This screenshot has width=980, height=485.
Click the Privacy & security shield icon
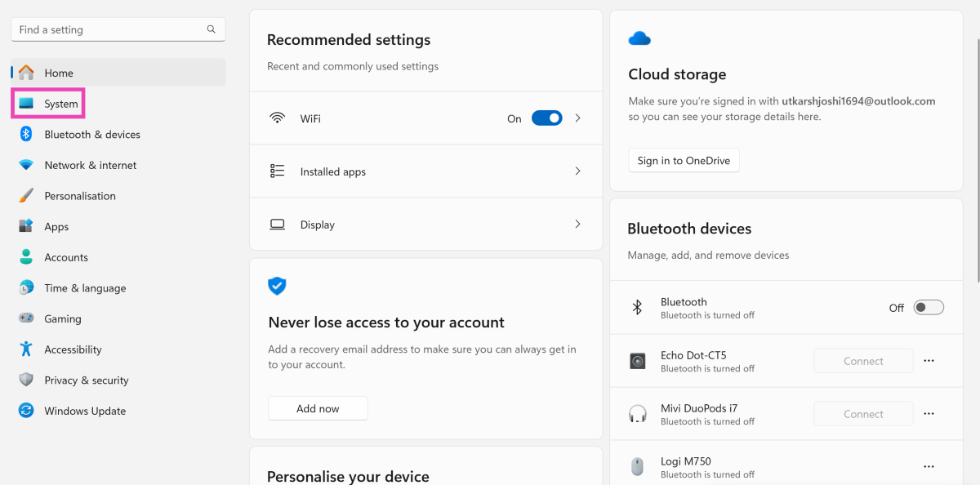(x=26, y=380)
